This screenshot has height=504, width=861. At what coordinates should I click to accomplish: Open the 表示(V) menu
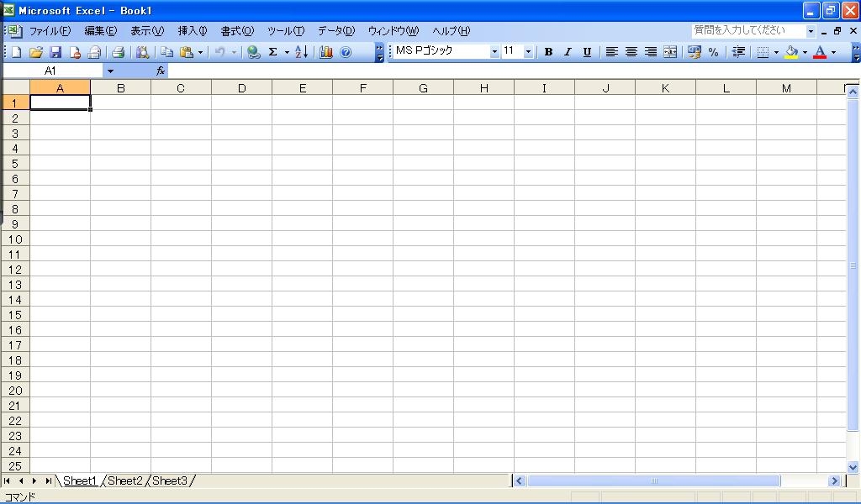pos(147,31)
